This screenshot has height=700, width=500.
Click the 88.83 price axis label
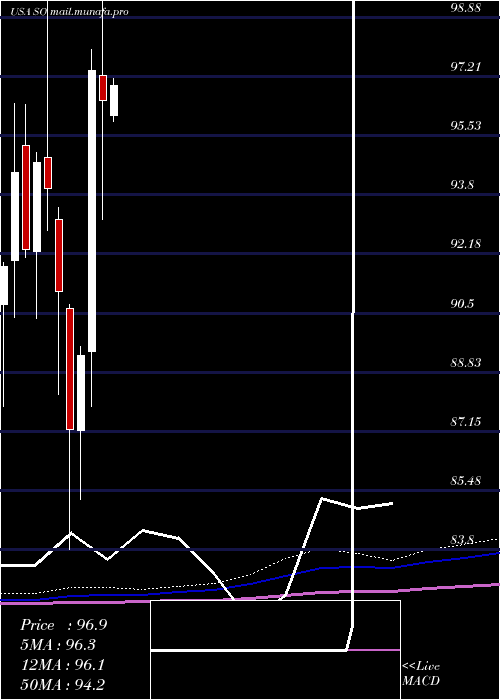pos(466,362)
